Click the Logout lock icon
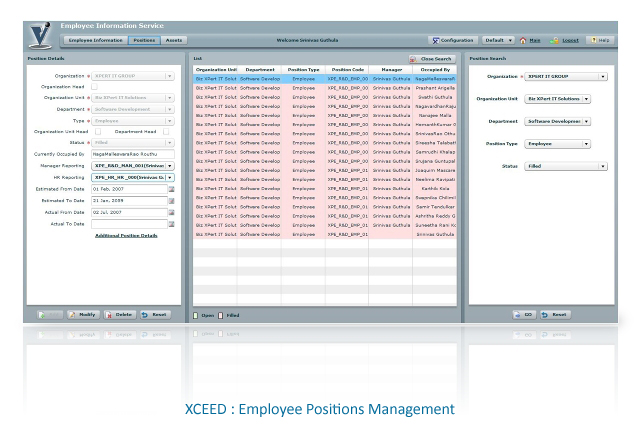This screenshot has width=640, height=435. [554, 40]
